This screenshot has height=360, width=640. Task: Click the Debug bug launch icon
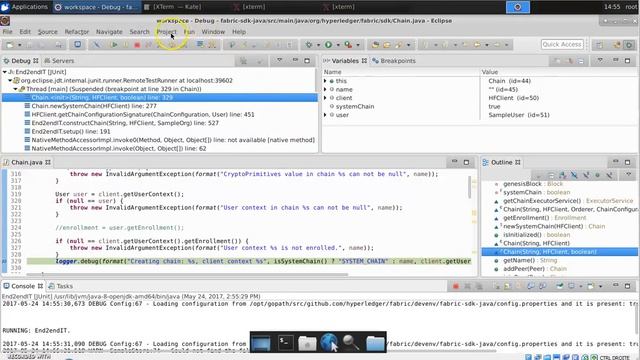[x=309, y=44]
